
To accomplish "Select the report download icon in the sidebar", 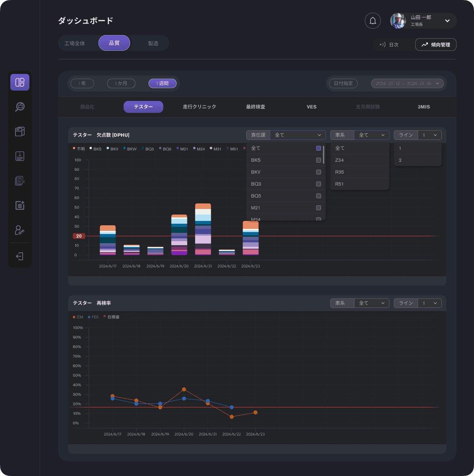I will point(19,156).
